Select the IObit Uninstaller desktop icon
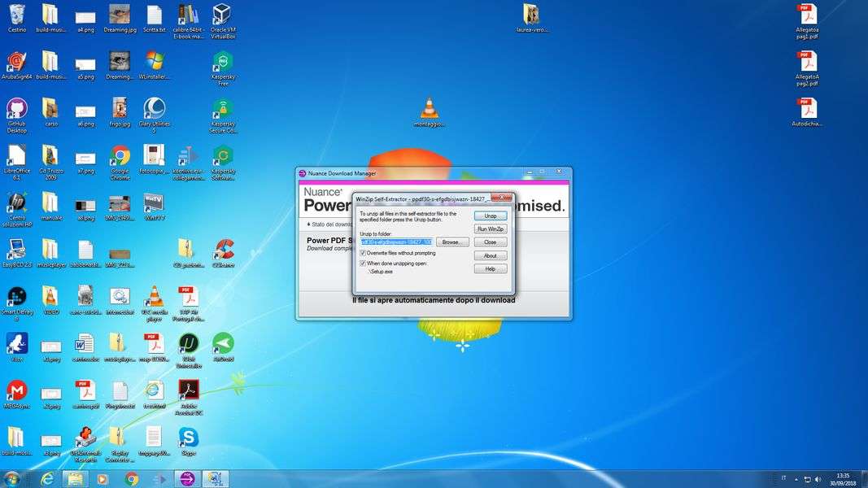This screenshot has width=868, height=488. [188, 351]
